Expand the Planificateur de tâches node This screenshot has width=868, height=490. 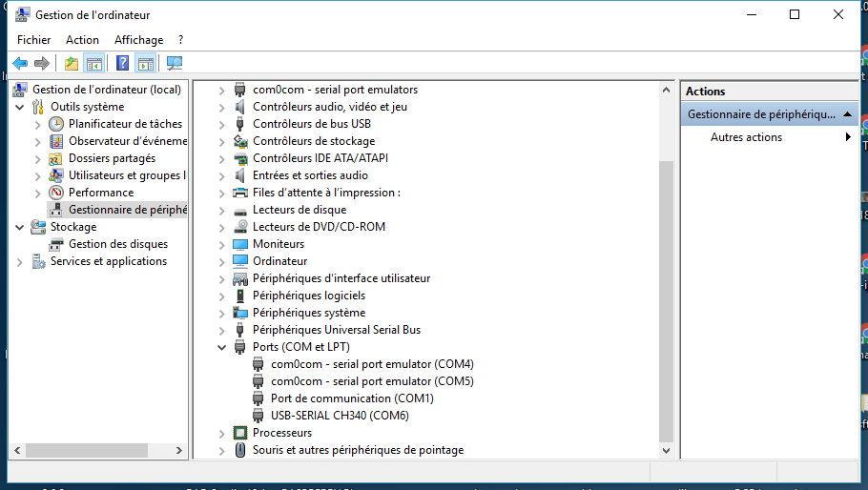[37, 125]
